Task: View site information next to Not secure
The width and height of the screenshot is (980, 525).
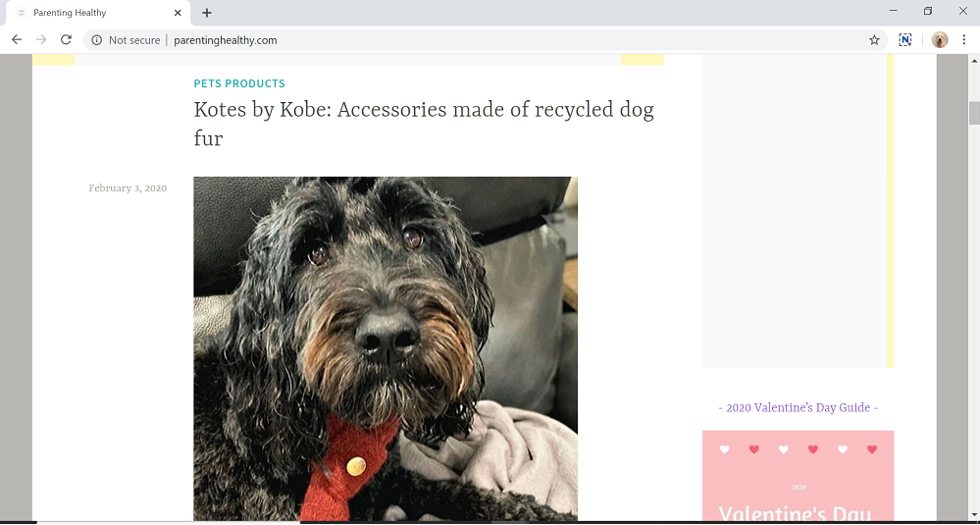Action: [x=96, y=40]
